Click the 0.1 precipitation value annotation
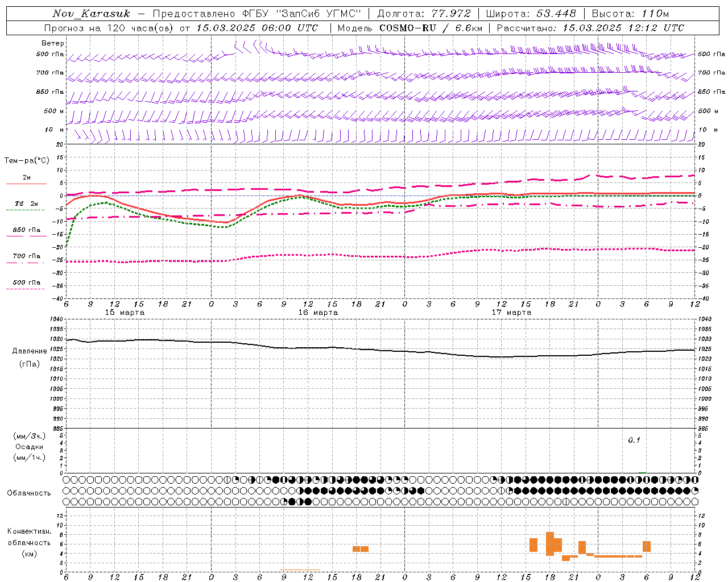728x582 pixels. tap(634, 440)
